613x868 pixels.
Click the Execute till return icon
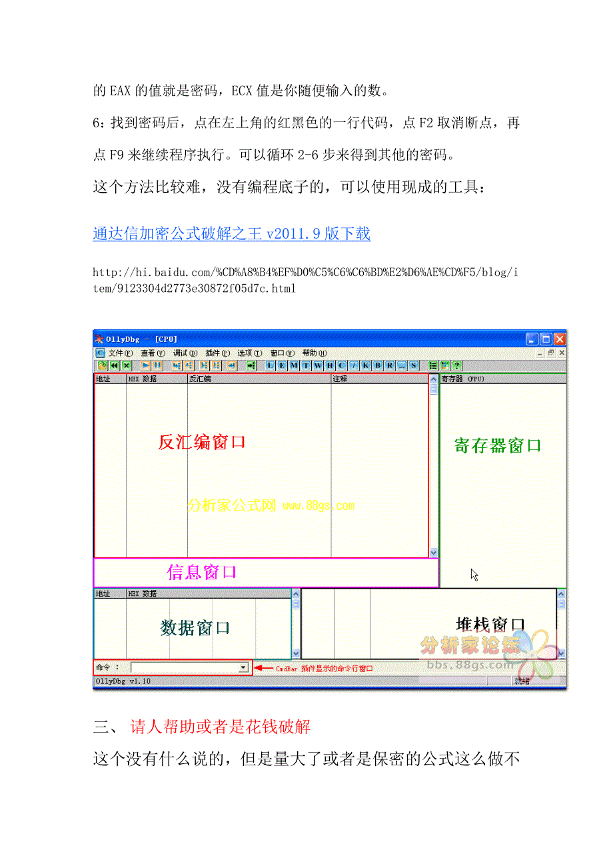click(x=231, y=365)
